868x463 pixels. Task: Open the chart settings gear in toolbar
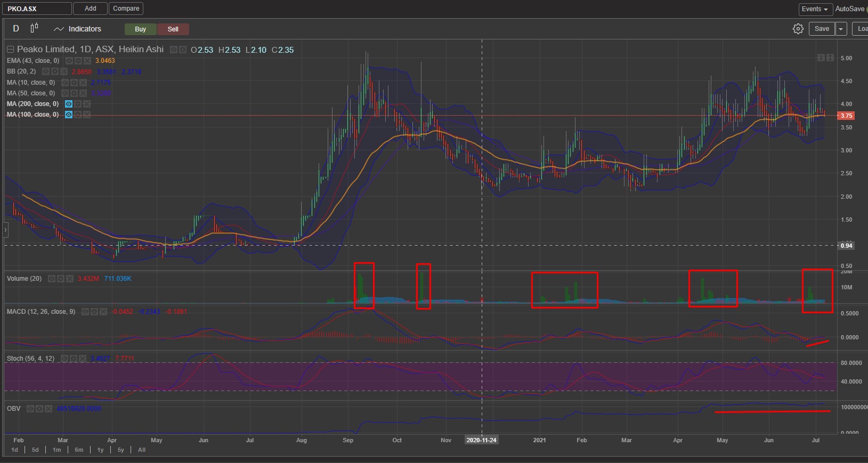point(798,29)
